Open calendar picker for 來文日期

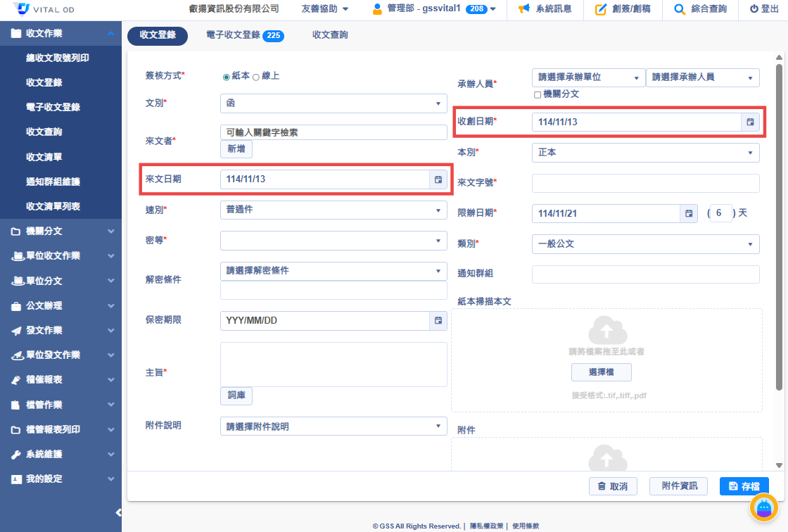pyautogui.click(x=438, y=179)
